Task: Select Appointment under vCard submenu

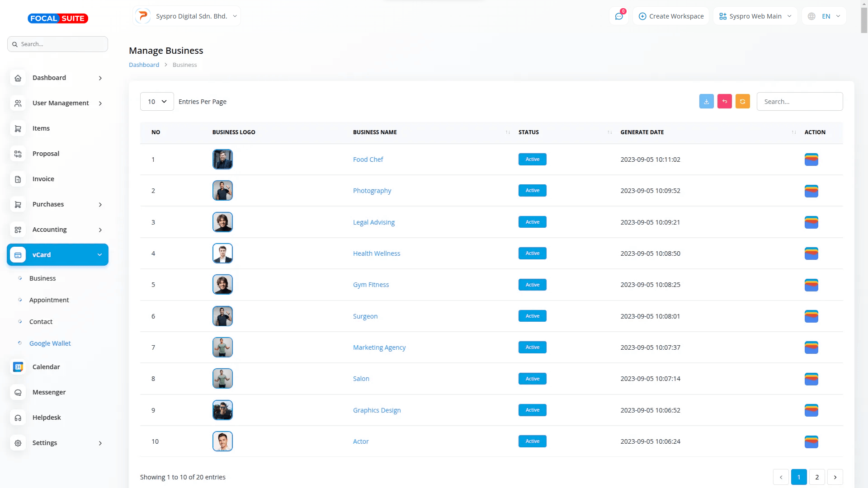Action: pos(49,300)
